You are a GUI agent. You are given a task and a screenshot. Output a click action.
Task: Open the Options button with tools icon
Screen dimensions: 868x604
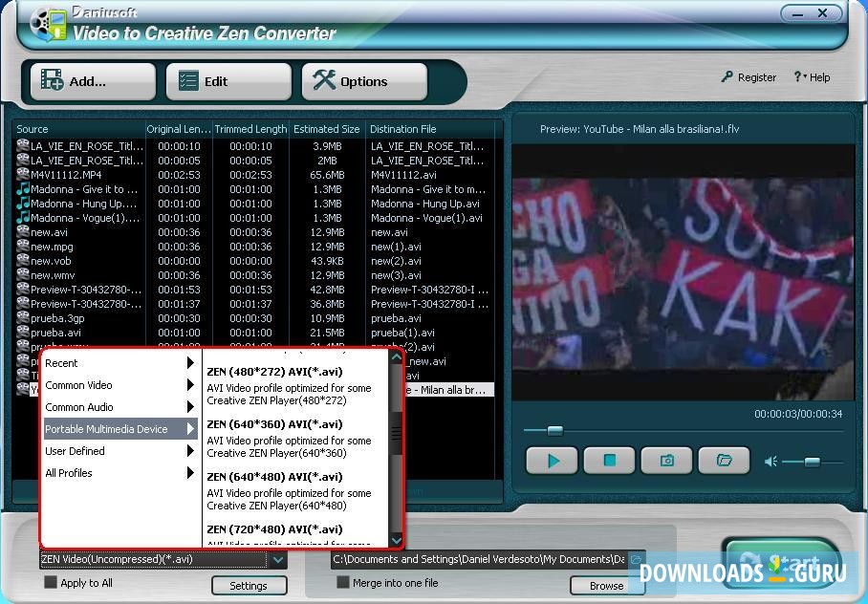click(x=364, y=81)
